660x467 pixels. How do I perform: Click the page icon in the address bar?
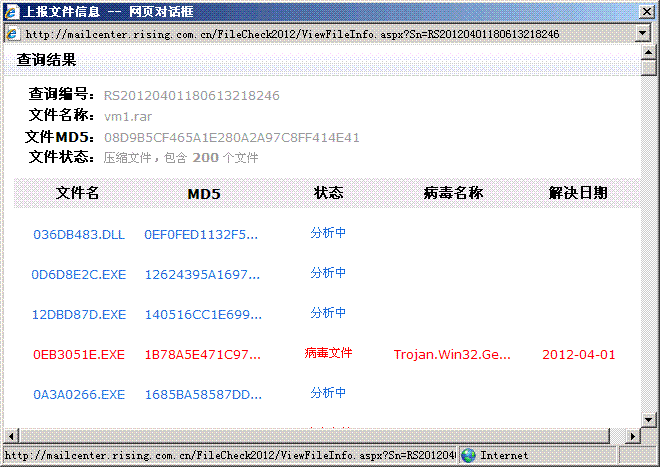click(12, 34)
